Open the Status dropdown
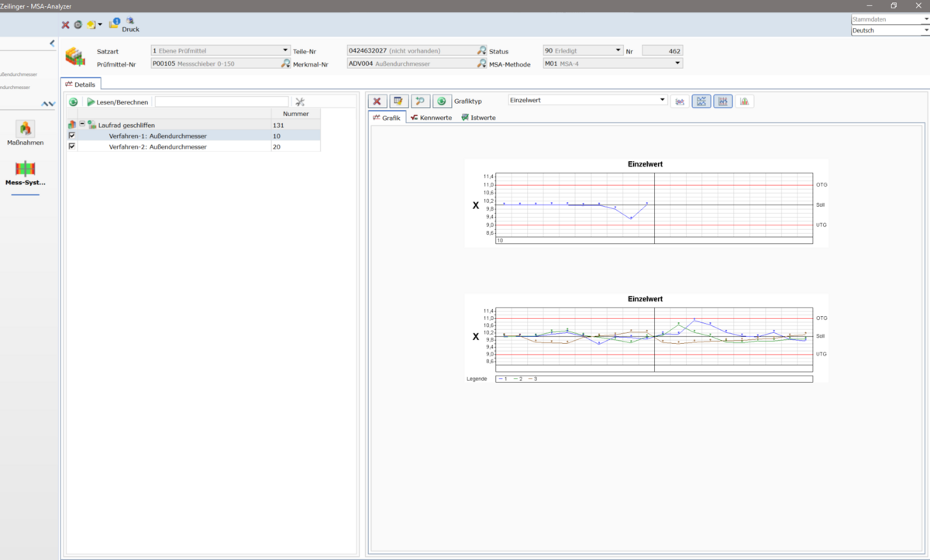Image resolution: width=930 pixels, height=560 pixels. click(618, 50)
